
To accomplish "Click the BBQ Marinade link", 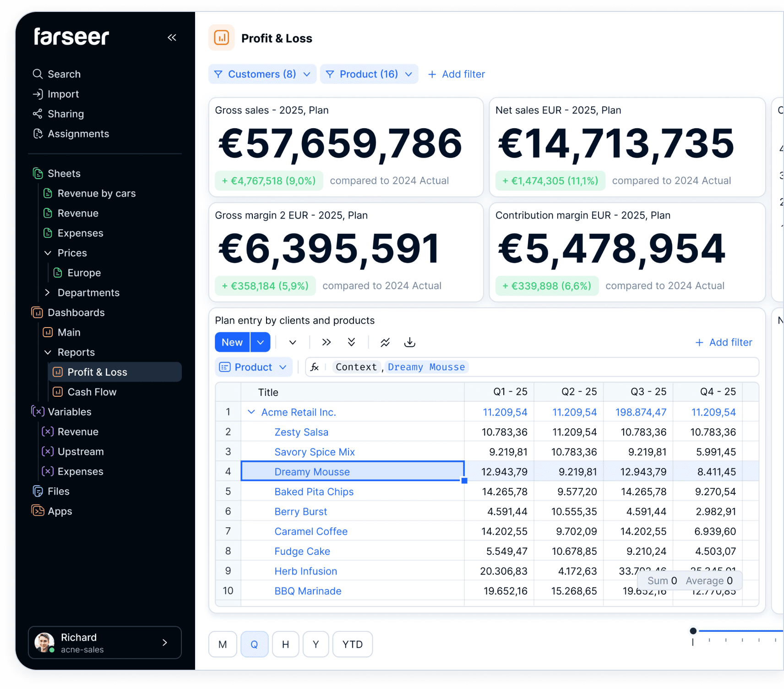I will [x=308, y=591].
